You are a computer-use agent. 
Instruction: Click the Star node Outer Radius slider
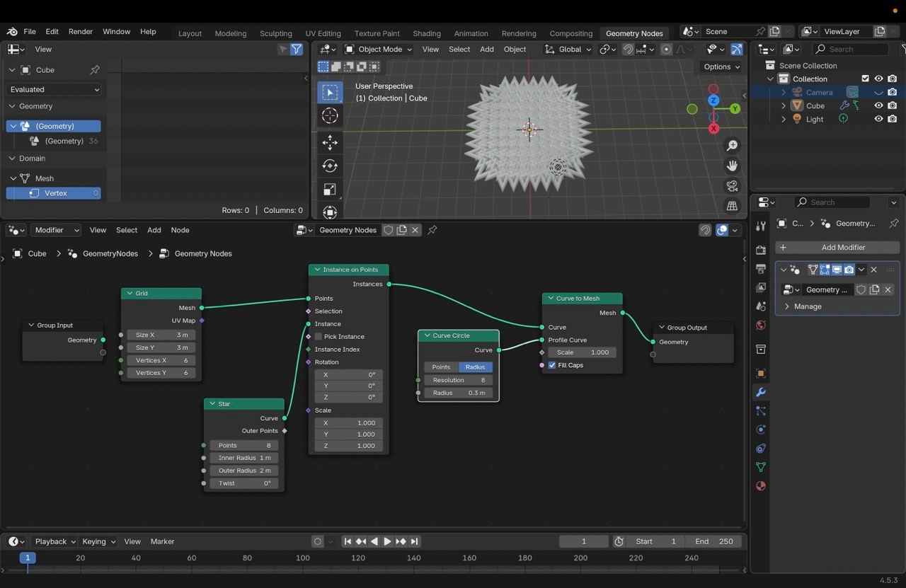pyautogui.click(x=243, y=471)
